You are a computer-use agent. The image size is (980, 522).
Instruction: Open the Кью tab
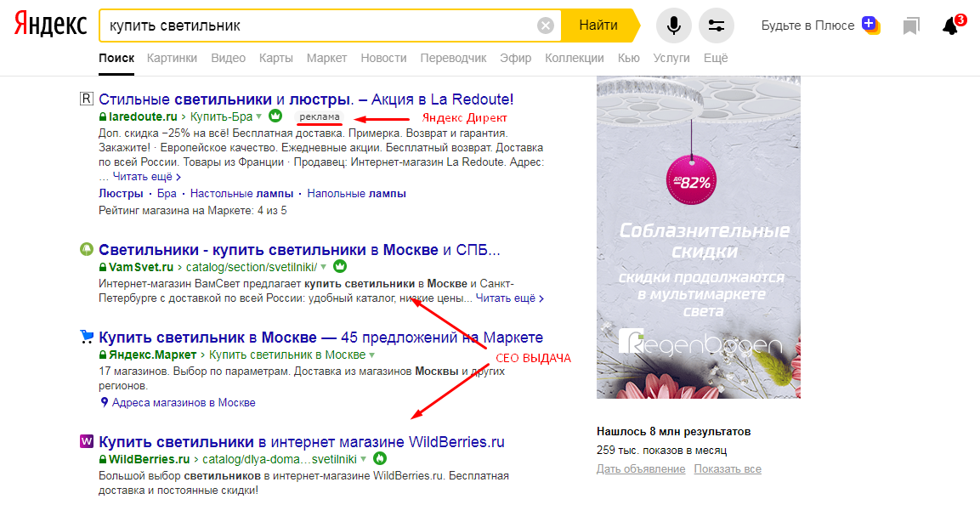[x=629, y=58]
